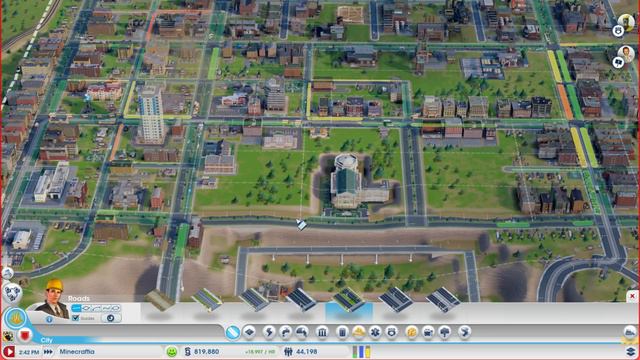Click the yellow industrial demand bar

pos(368,351)
